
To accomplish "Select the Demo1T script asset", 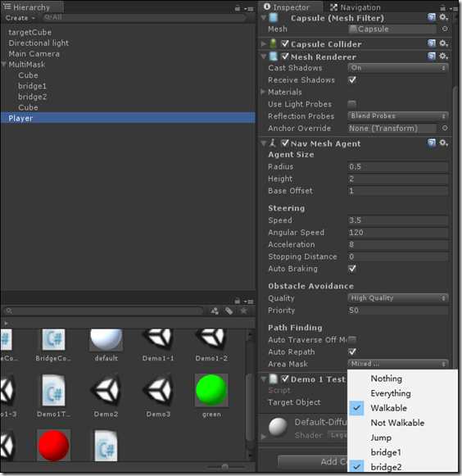I will point(53,396).
